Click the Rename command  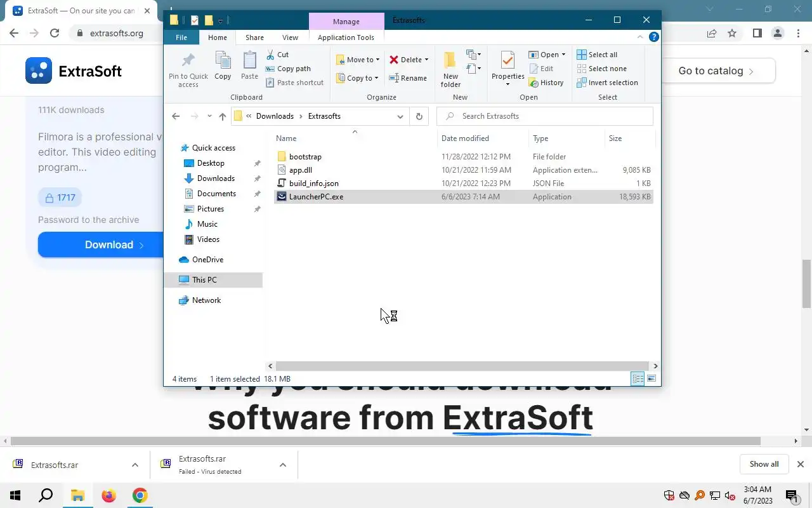click(x=408, y=78)
